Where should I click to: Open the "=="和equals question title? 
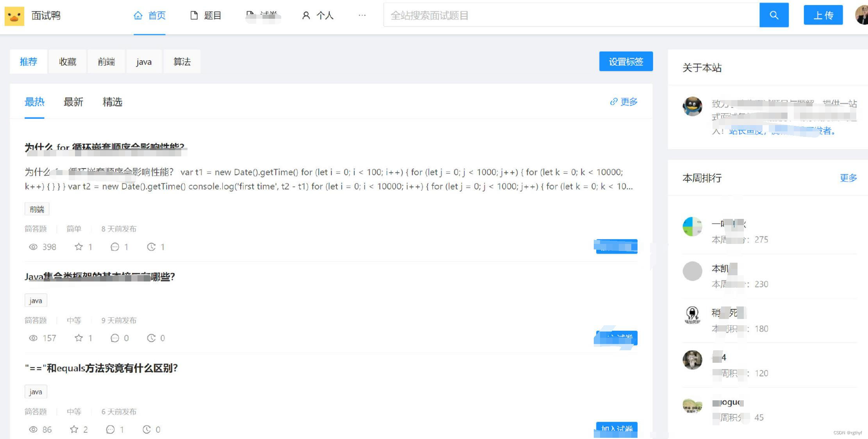[101, 368]
